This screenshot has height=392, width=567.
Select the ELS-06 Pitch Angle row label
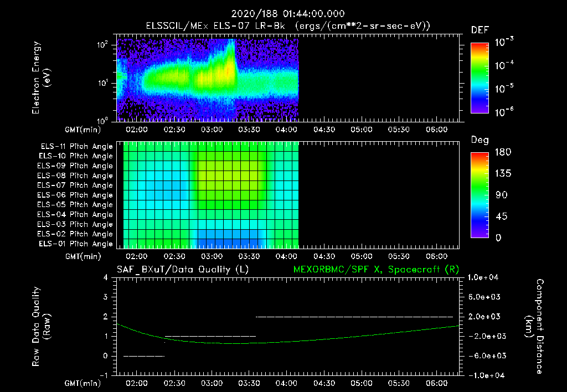tap(75, 195)
